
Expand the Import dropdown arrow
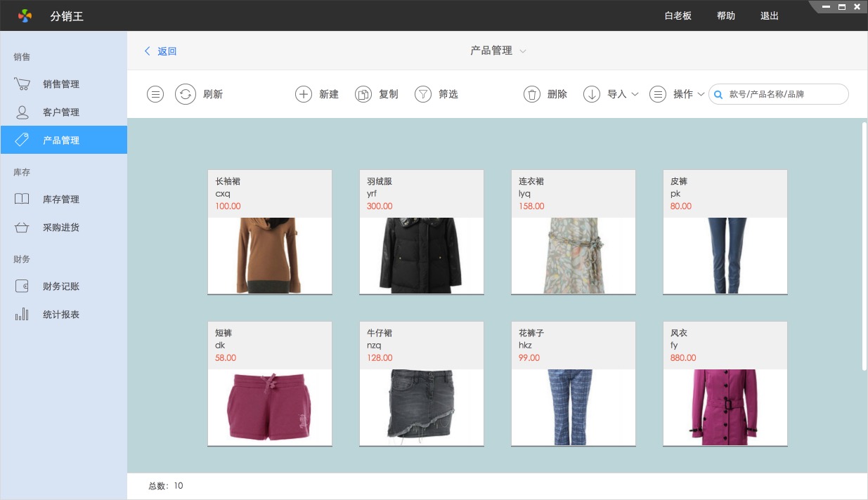pos(635,94)
